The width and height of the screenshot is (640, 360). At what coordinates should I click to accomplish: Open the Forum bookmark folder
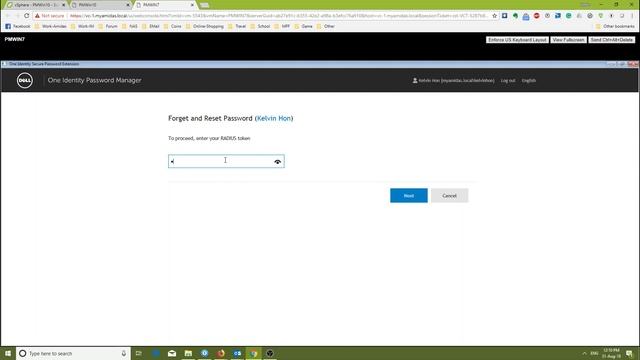pyautogui.click(x=108, y=26)
